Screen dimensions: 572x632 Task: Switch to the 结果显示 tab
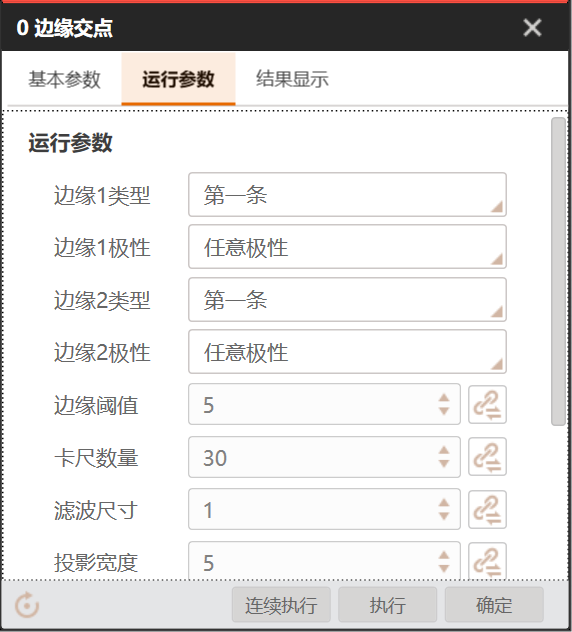tap(292, 79)
